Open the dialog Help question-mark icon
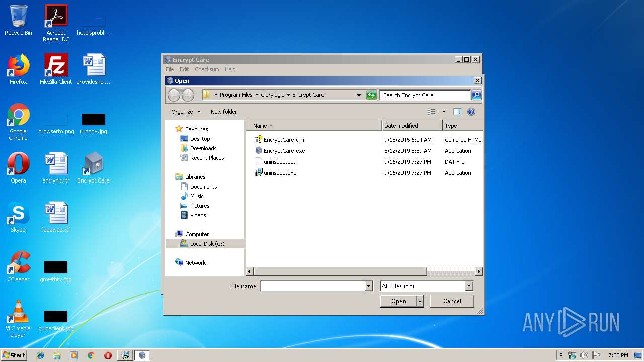 tap(471, 112)
